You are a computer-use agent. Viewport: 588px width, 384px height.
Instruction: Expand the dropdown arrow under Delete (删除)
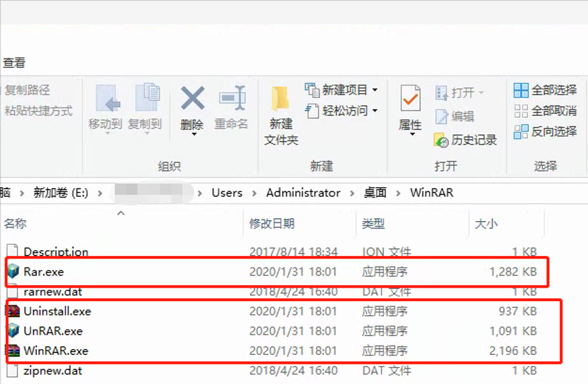pos(193,135)
